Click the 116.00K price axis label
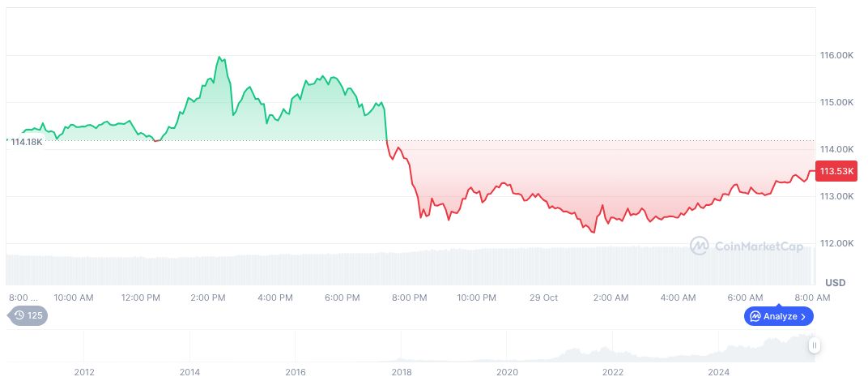This screenshot has height=381, width=868. [x=836, y=55]
